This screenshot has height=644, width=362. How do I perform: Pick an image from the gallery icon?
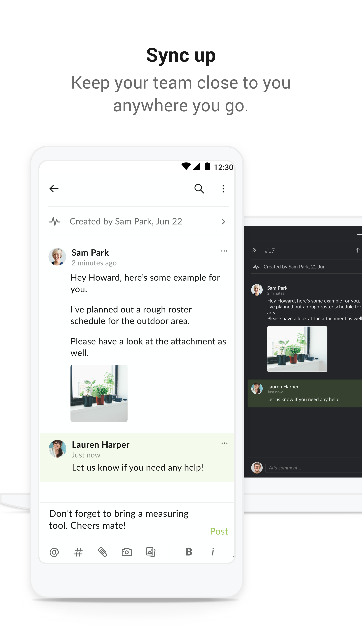pyautogui.click(x=151, y=552)
